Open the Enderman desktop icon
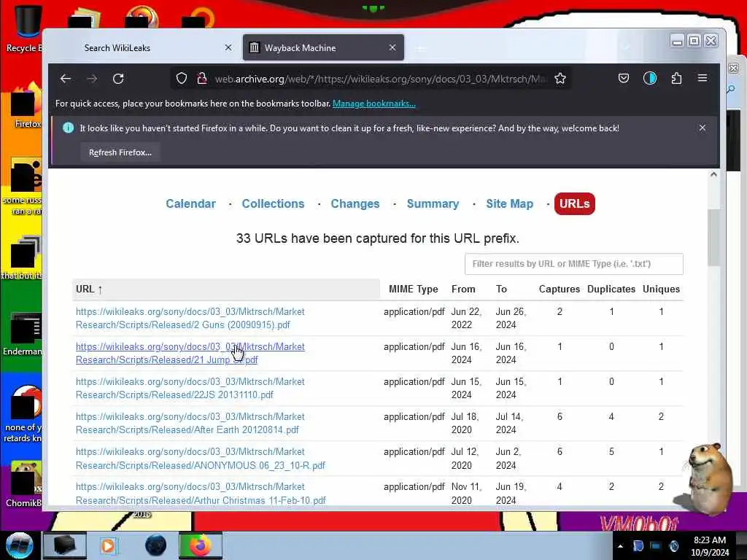This screenshot has width=747, height=560. pos(23,334)
